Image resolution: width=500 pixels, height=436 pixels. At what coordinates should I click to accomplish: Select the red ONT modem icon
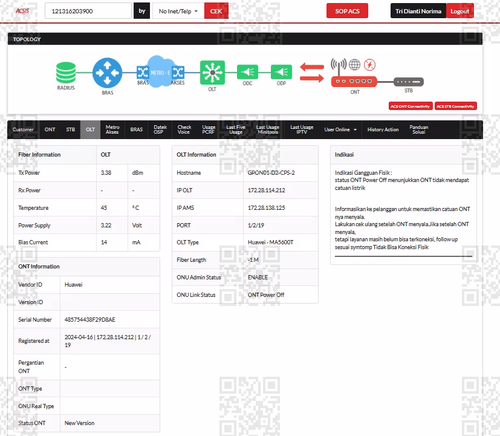click(354, 82)
